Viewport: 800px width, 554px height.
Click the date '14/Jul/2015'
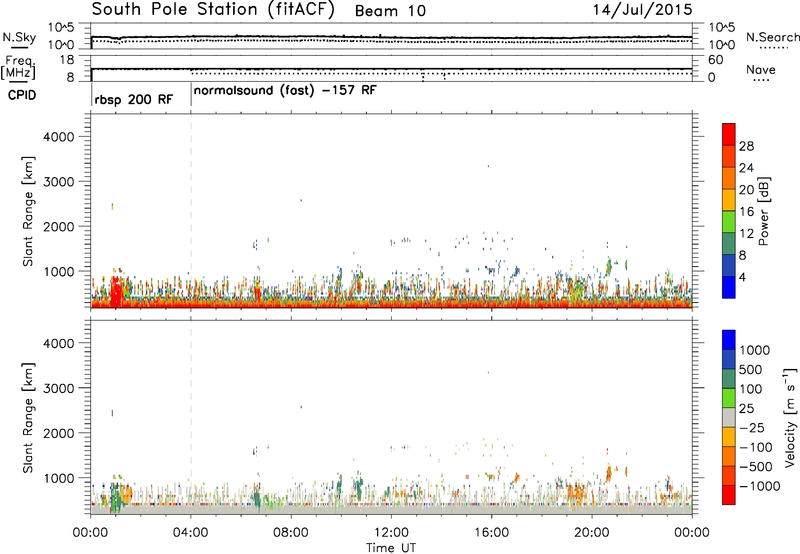[x=642, y=10]
